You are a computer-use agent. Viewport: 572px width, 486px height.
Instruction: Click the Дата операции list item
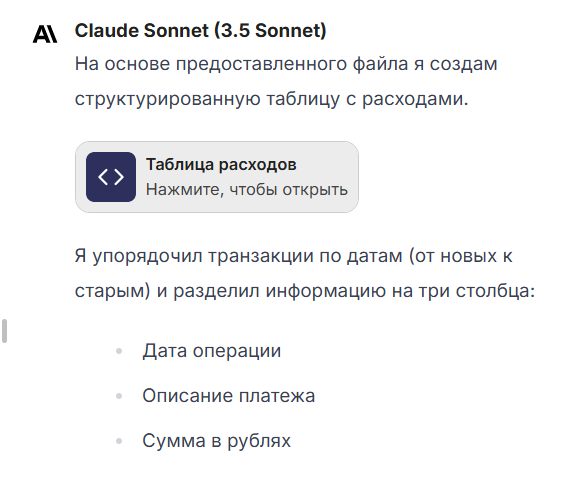click(212, 351)
